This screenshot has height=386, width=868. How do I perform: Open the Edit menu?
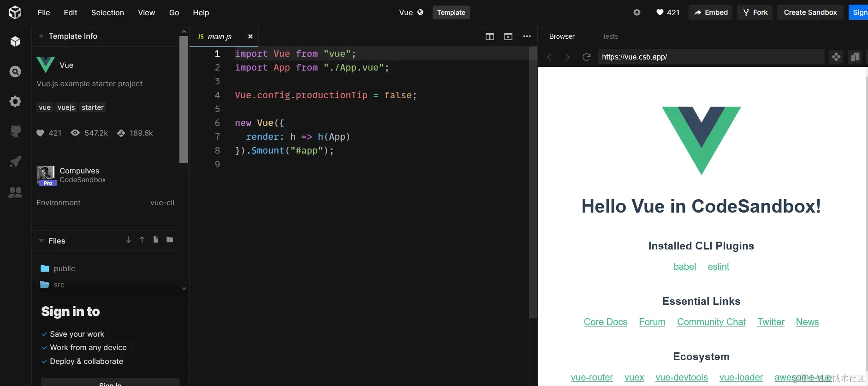point(71,12)
